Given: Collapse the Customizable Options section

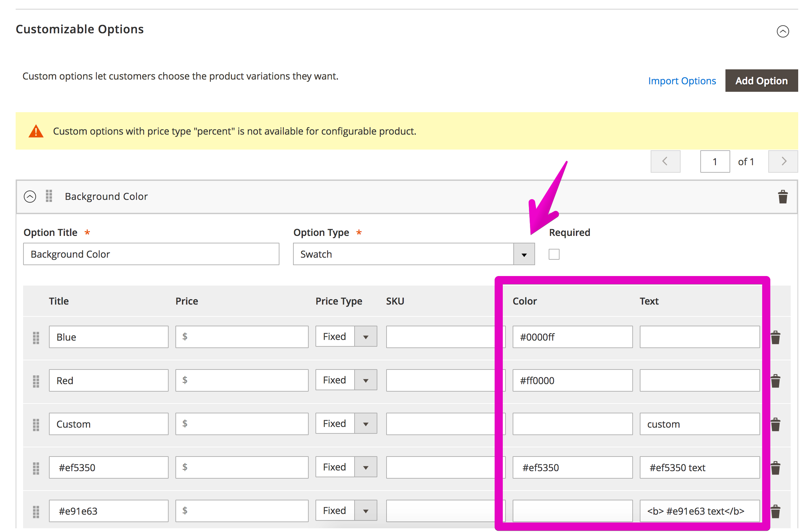Looking at the screenshot, I should 783,31.
